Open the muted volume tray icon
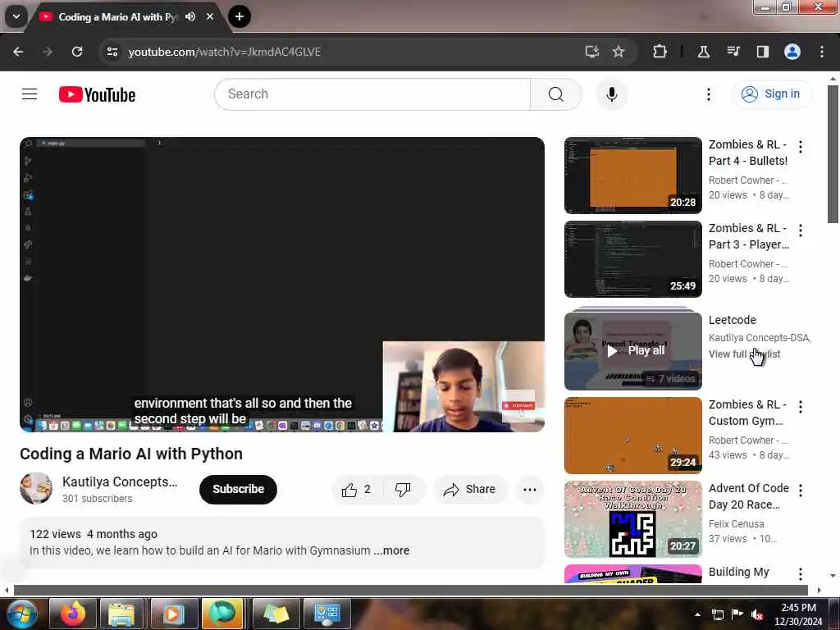The image size is (840, 630). (757, 614)
